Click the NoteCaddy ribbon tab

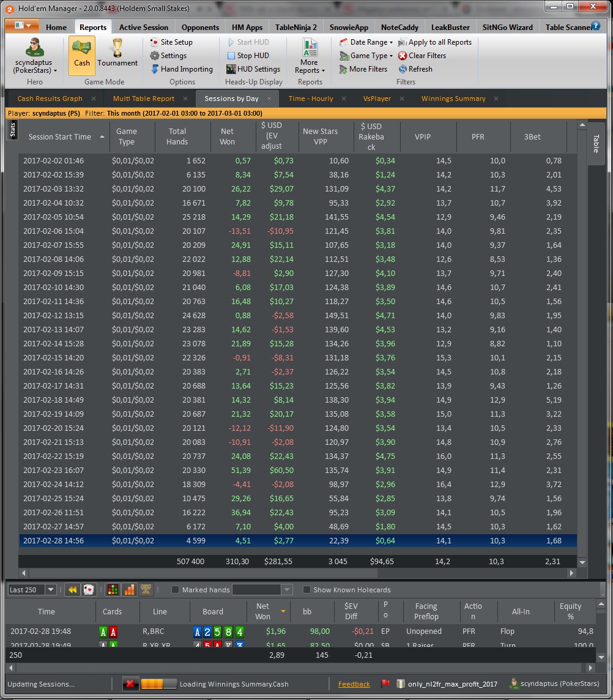399,28
